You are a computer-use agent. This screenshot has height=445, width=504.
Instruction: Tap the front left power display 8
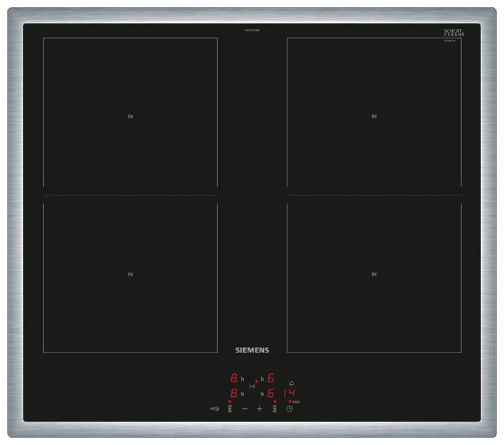pos(234,392)
